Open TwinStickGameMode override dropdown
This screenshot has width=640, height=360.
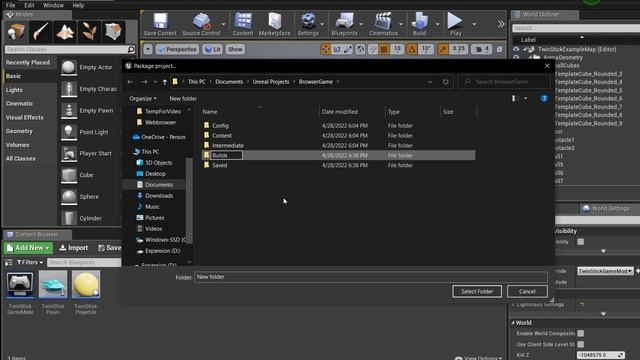605,271
